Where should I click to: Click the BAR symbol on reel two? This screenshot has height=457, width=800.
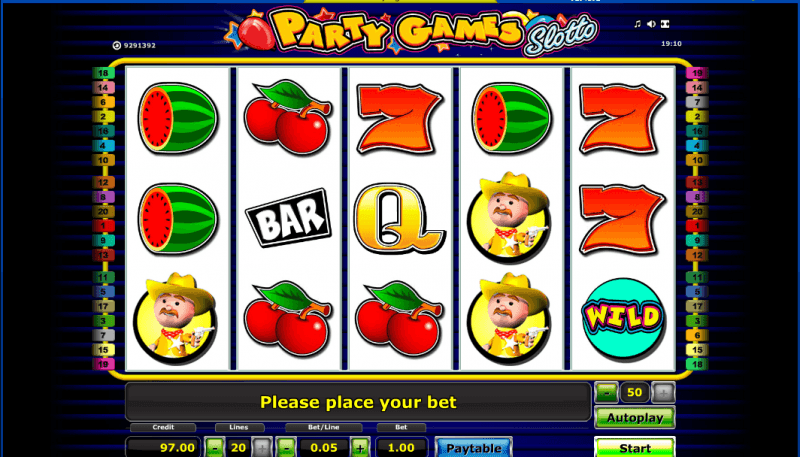(288, 218)
